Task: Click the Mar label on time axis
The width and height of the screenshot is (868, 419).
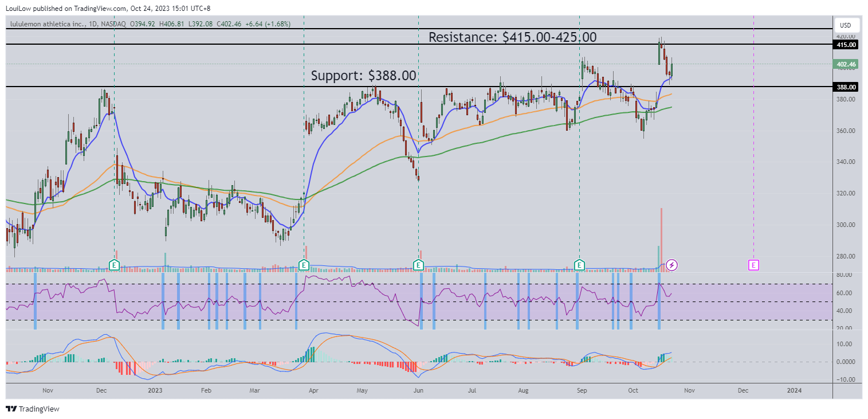Action: 256,390
